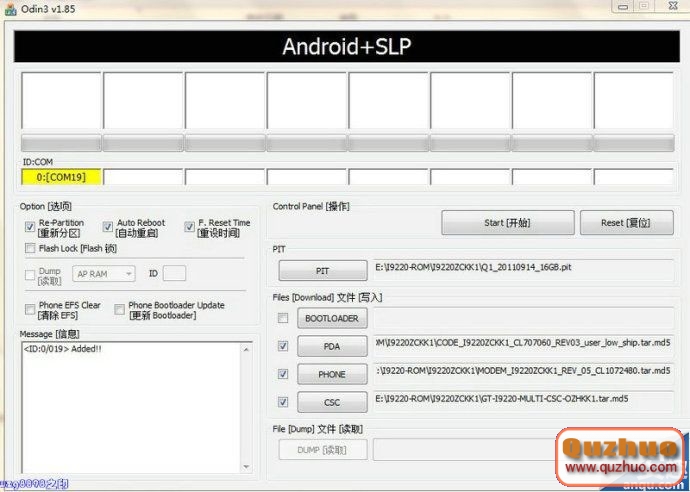Click the Android+SLP banner
Viewport: 690px width, 492px height.
pos(347,46)
